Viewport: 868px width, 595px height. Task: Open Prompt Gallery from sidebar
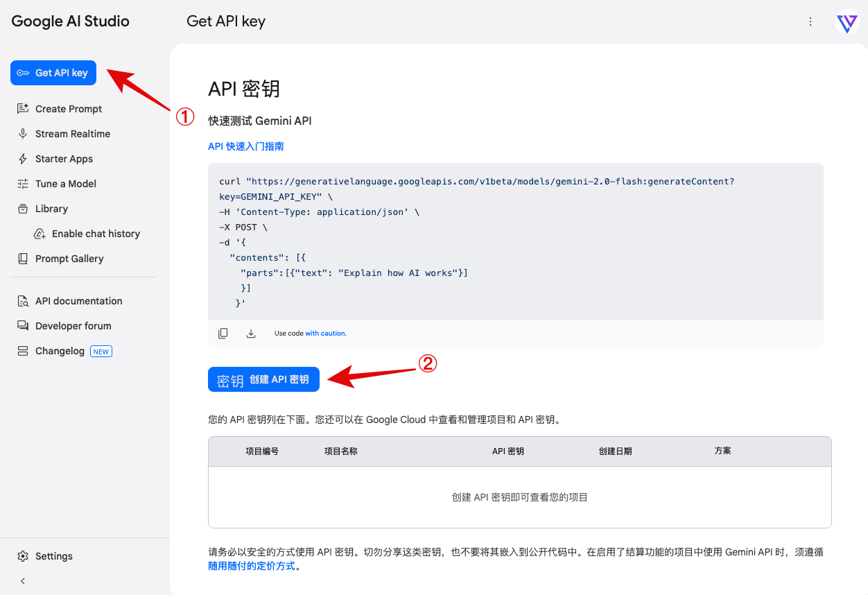coord(60,259)
